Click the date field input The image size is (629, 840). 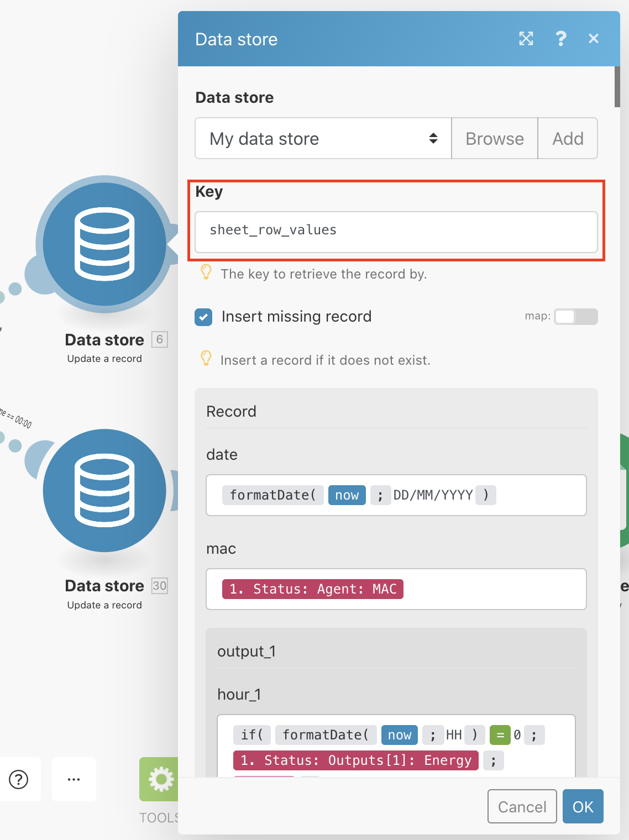[396, 495]
